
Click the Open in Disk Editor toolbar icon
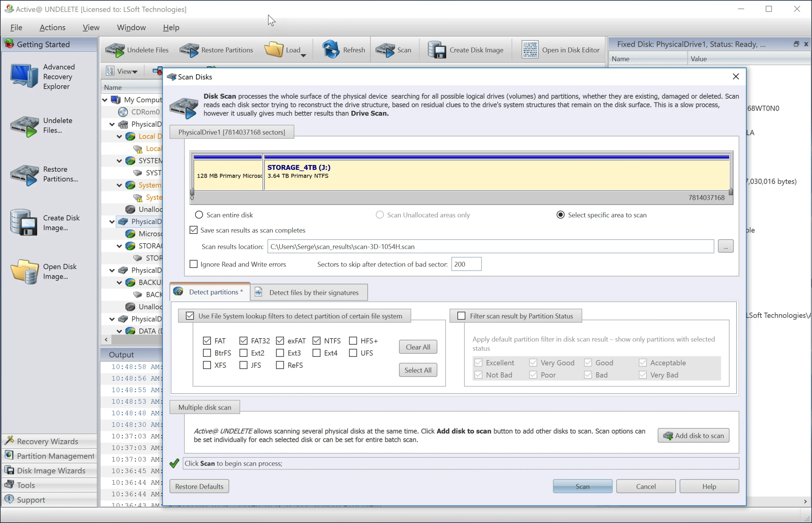(x=528, y=50)
